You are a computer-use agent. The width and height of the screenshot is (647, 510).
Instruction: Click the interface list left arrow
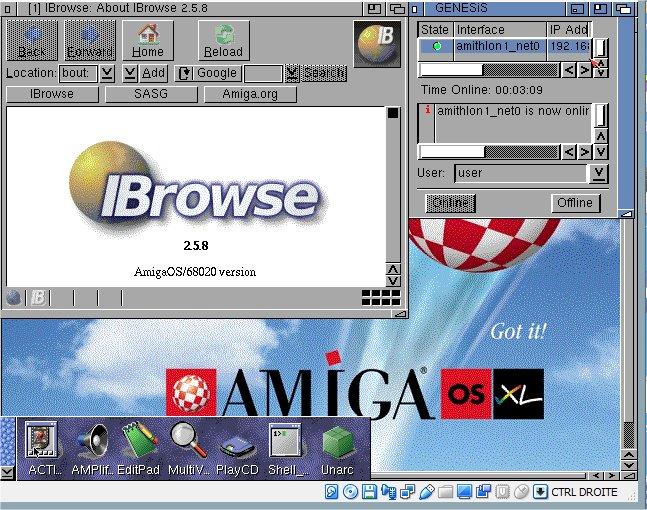(569, 70)
